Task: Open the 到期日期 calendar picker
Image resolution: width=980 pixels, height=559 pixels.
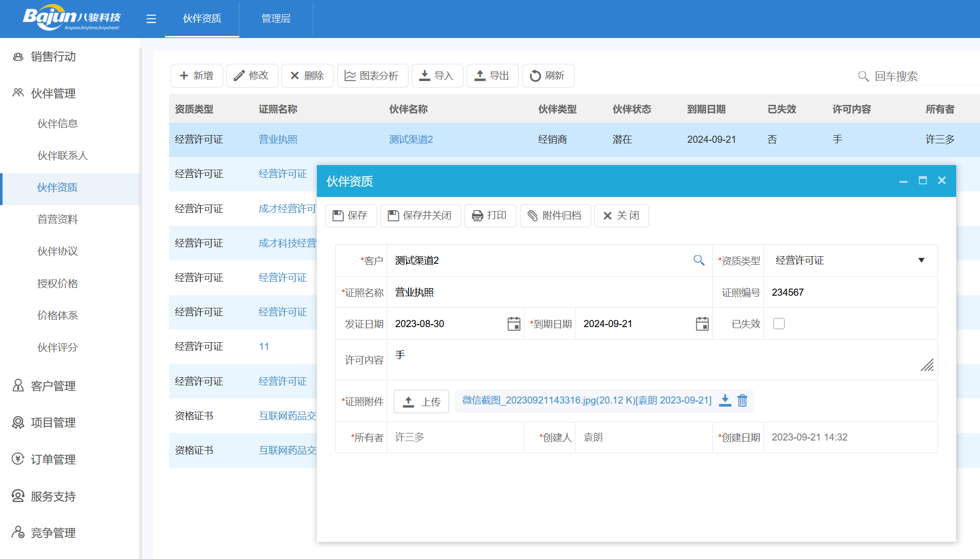Action: point(702,324)
